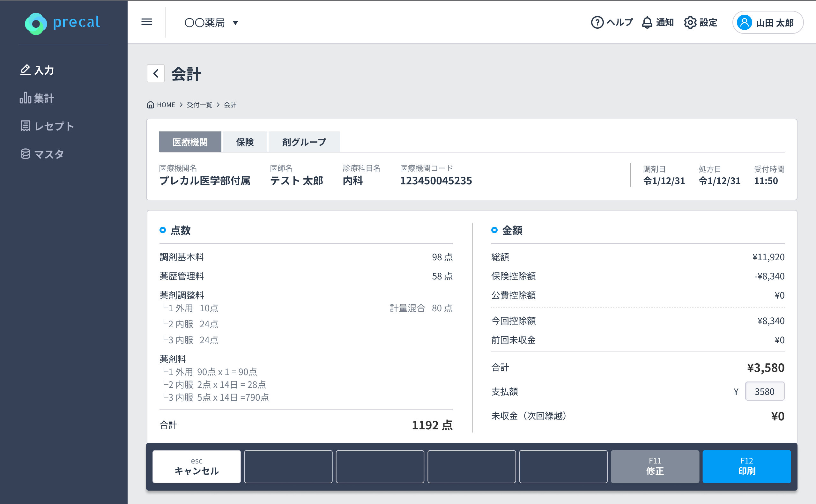The width and height of the screenshot is (816, 504).
Task: Click the 山田 太郎 user avatar
Action: coord(744,22)
